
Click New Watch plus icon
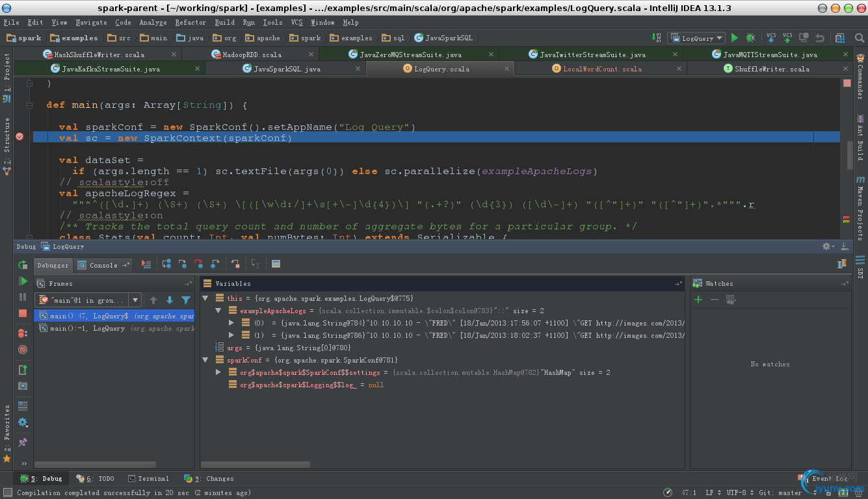[698, 300]
